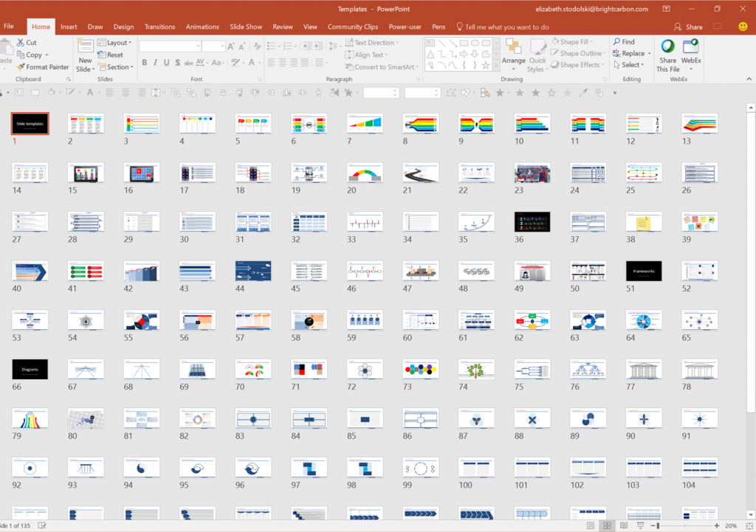Expand the shapes gallery more arrow
Screen dimensions: 756x532
[x=496, y=66]
